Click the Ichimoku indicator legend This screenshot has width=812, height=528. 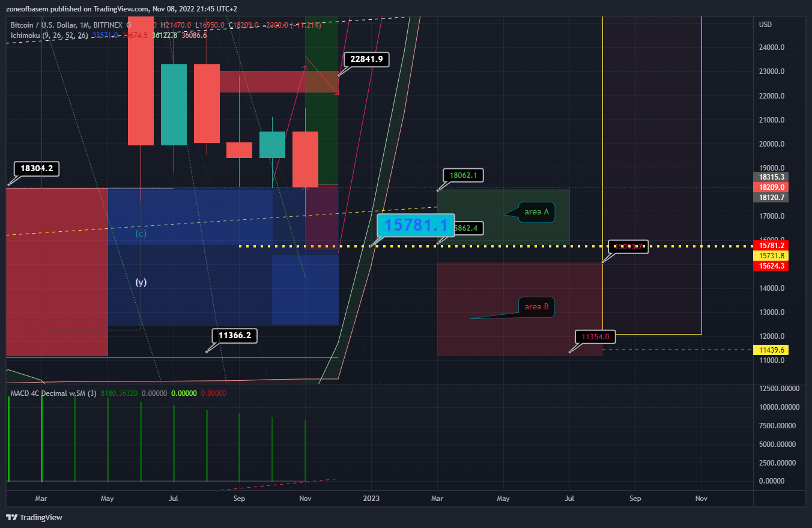pos(49,35)
